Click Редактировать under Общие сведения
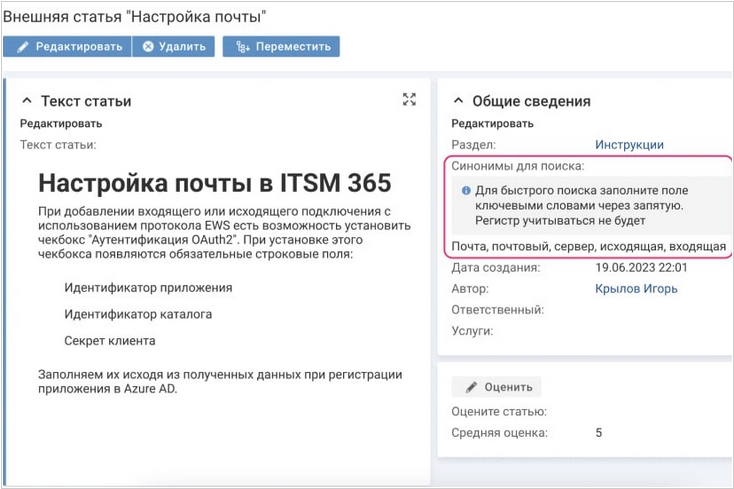Screen dimensions: 734x489 coord(492,124)
